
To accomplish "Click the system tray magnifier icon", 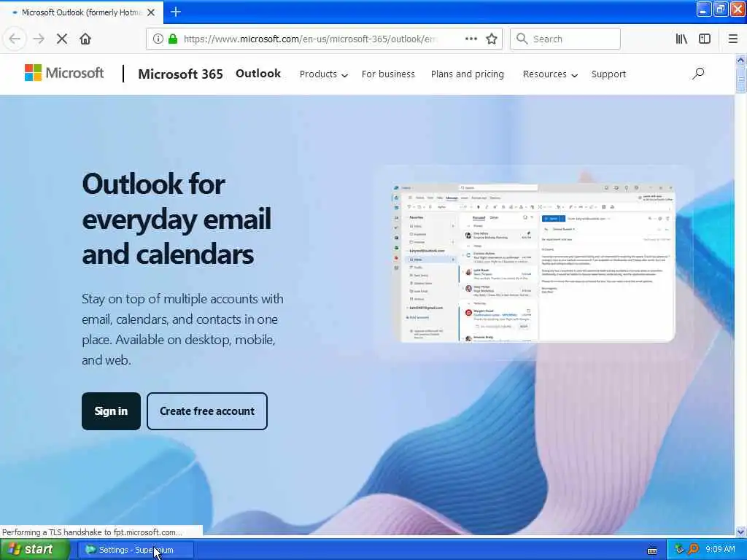I will click(693, 549).
